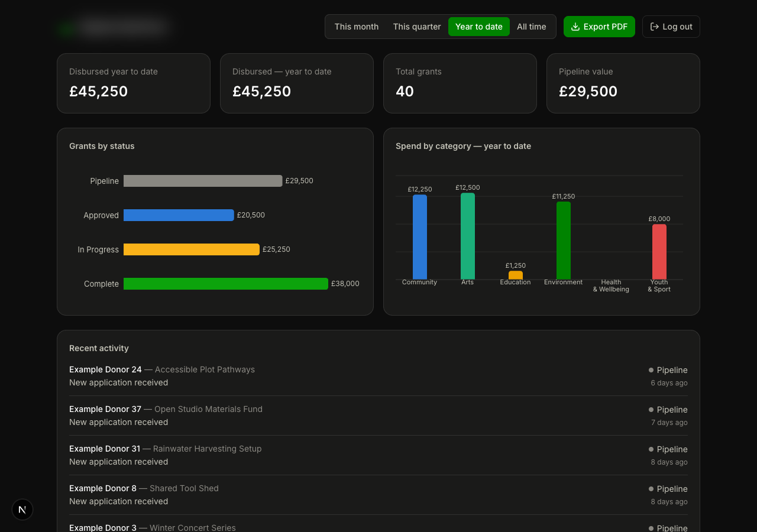Open the Next.js dev tools badge

coord(22,510)
